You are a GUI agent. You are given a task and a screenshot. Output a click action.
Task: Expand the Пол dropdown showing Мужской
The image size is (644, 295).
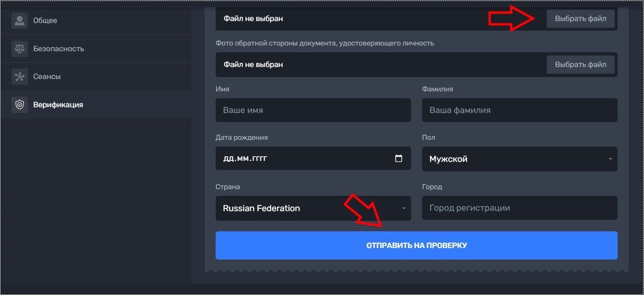(519, 159)
